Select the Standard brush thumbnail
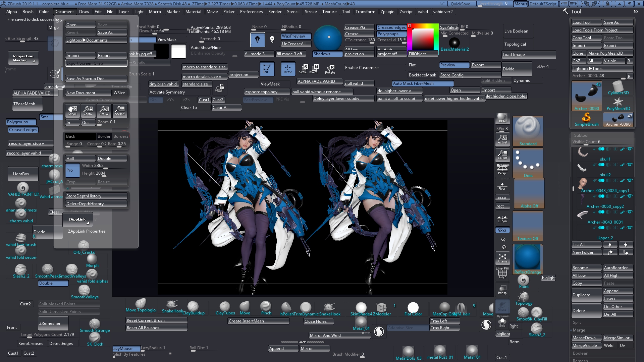 point(528,131)
